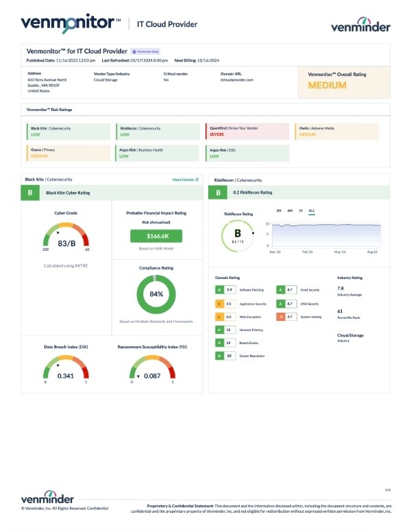Click the System Hosting D grade icon

[281, 317]
